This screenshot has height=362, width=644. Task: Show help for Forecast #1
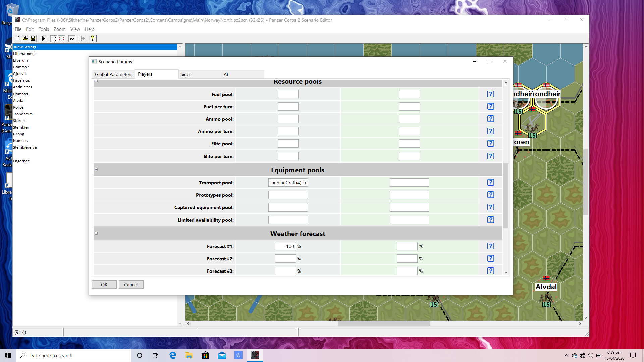click(x=490, y=246)
